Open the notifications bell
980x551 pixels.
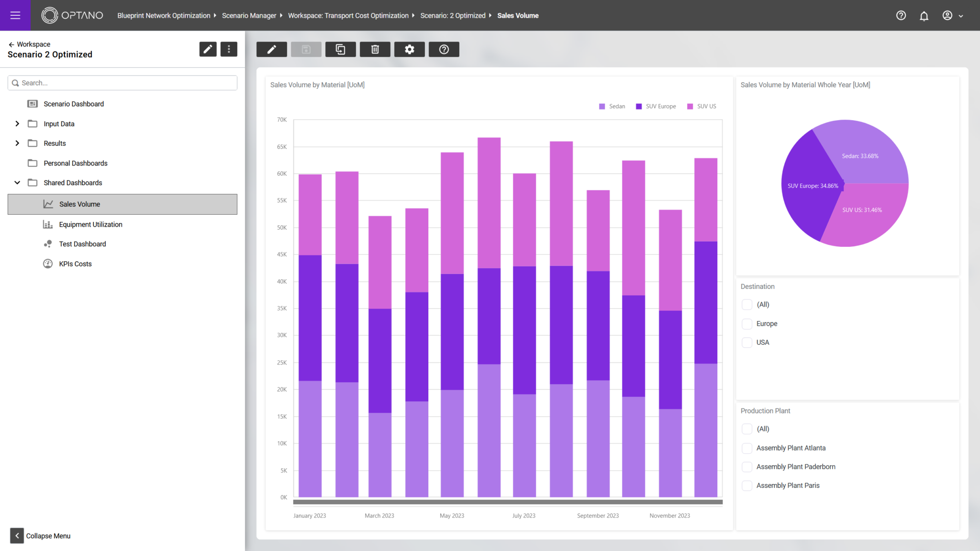click(x=924, y=15)
